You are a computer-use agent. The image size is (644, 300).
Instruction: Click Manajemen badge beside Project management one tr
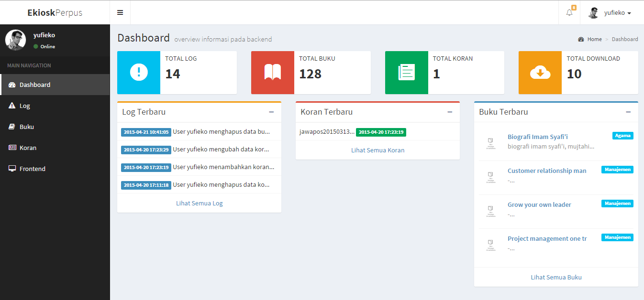click(x=617, y=237)
